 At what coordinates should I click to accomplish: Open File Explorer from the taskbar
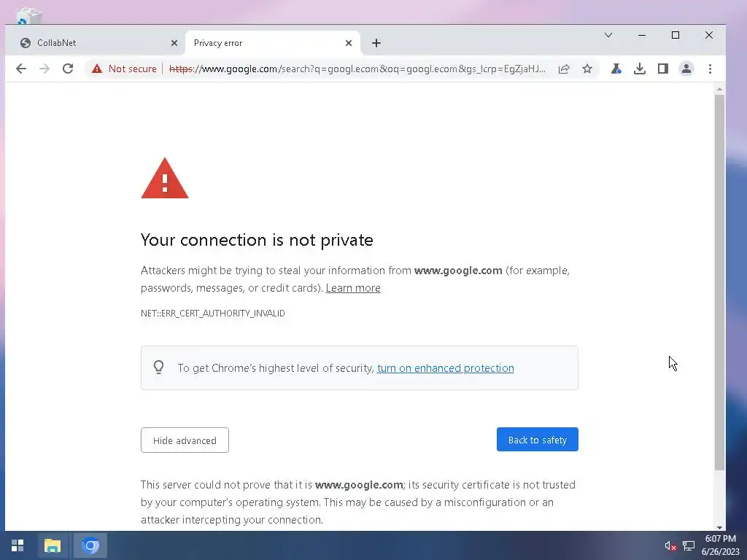53,545
